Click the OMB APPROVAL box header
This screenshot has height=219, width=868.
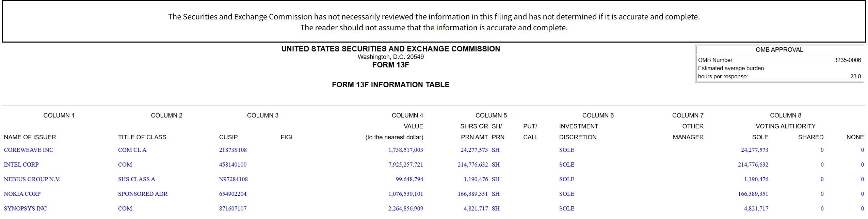[x=779, y=50]
